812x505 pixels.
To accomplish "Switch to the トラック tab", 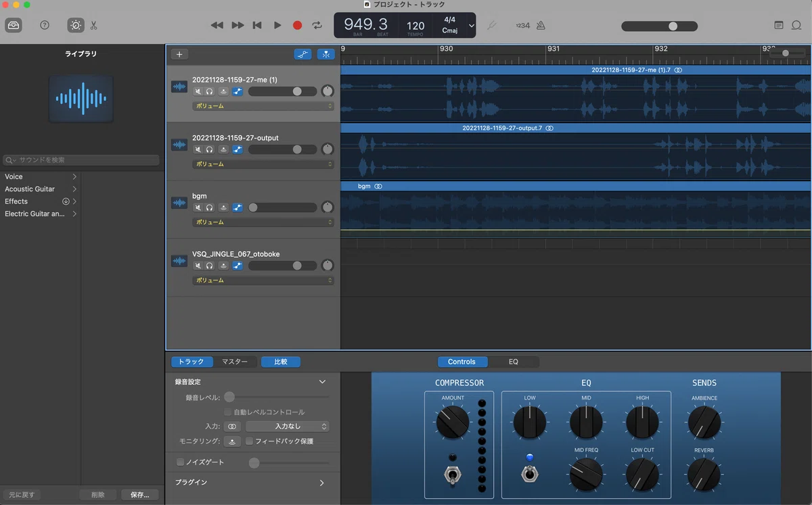I will (x=191, y=362).
